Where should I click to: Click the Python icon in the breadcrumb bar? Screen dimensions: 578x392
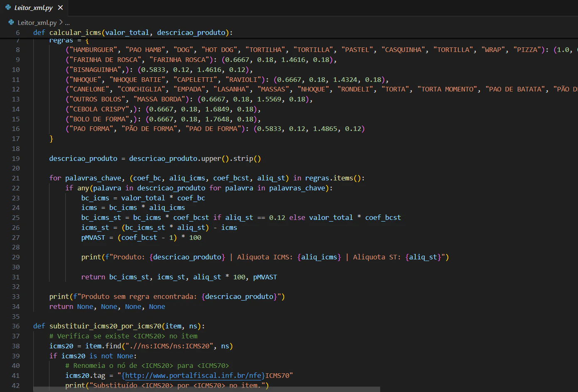click(x=11, y=22)
